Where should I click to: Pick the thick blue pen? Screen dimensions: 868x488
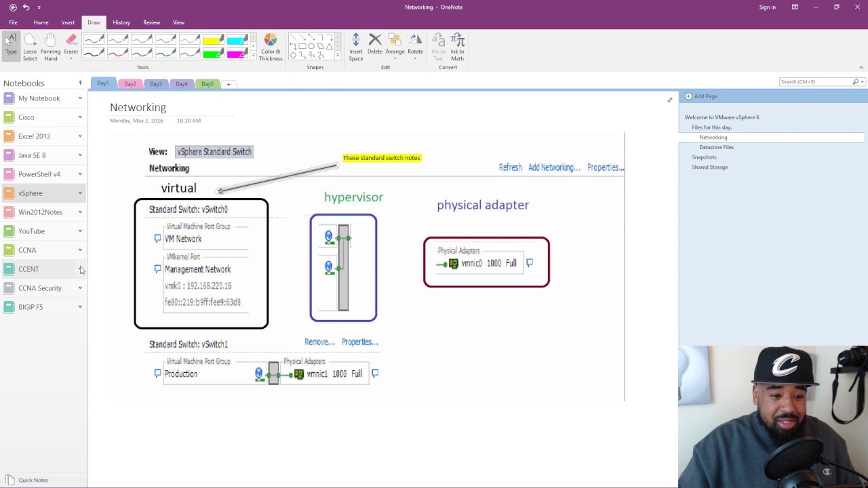pyautogui.click(x=141, y=52)
